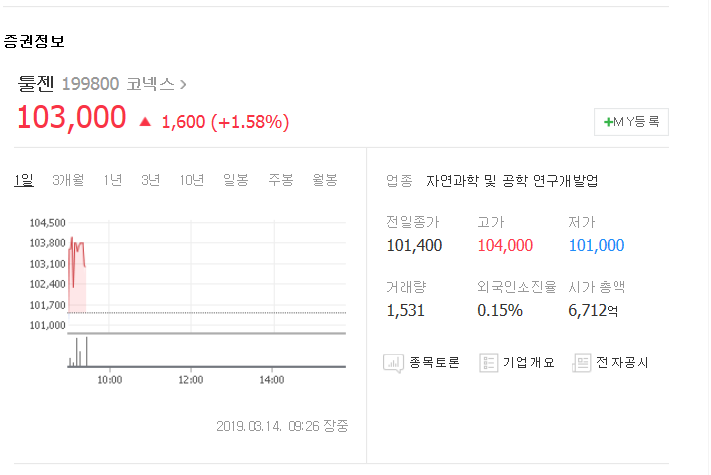Click the volume bars below the chart

point(78,352)
